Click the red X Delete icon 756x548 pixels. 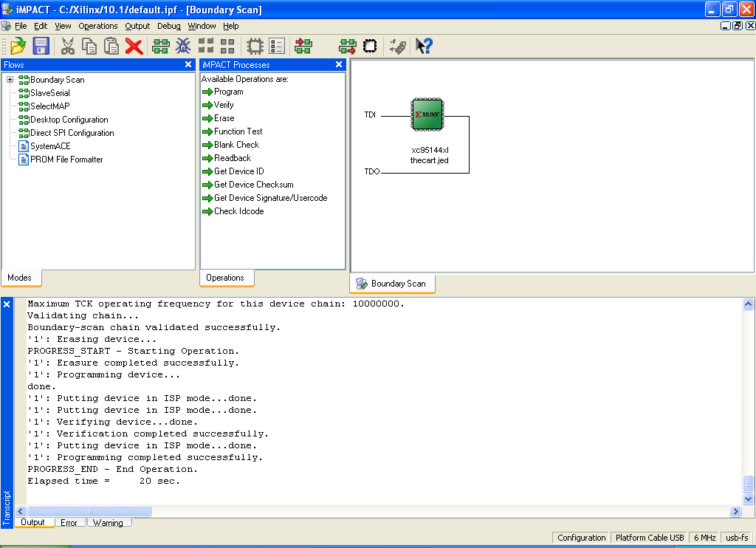pyautogui.click(x=134, y=47)
